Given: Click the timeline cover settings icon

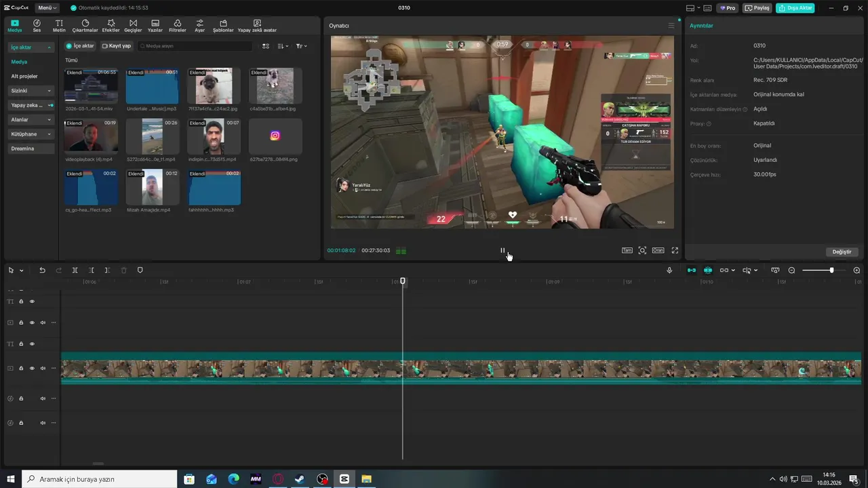Looking at the screenshot, I should pos(775,270).
